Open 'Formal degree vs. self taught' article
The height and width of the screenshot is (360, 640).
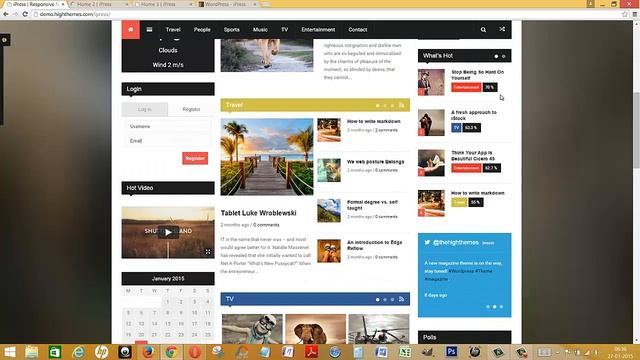coord(372,205)
